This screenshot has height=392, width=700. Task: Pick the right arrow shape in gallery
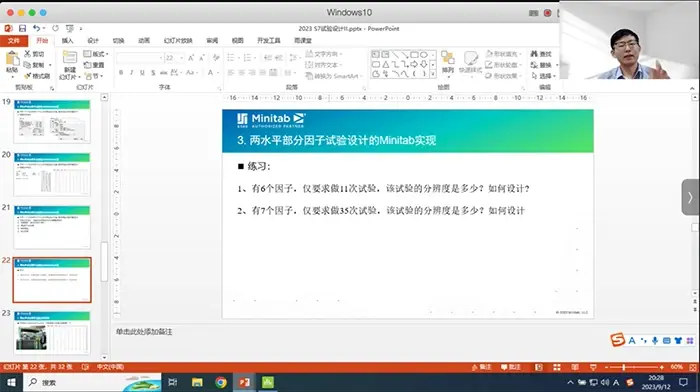coord(414,65)
